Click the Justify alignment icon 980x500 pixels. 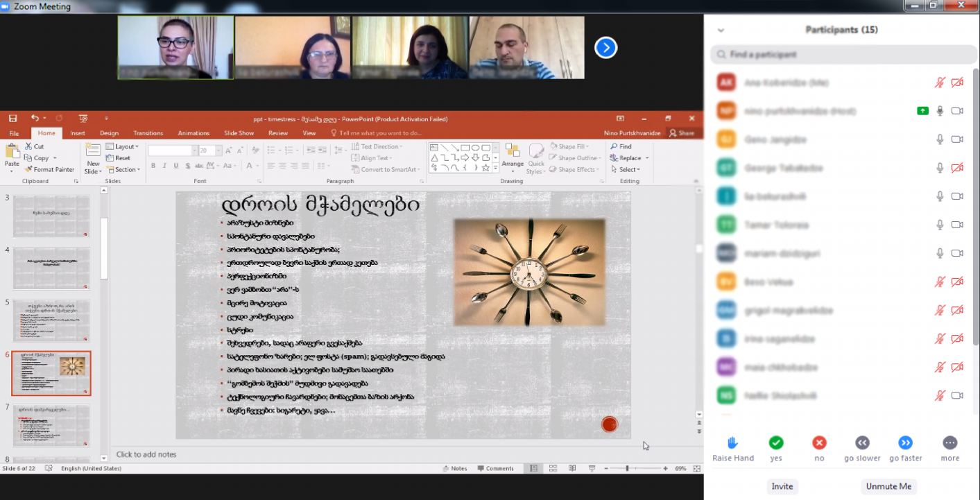[305, 166]
